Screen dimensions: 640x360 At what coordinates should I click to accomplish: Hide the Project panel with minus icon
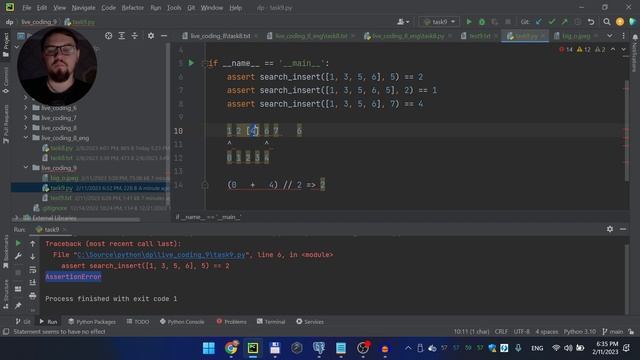pos(164,36)
